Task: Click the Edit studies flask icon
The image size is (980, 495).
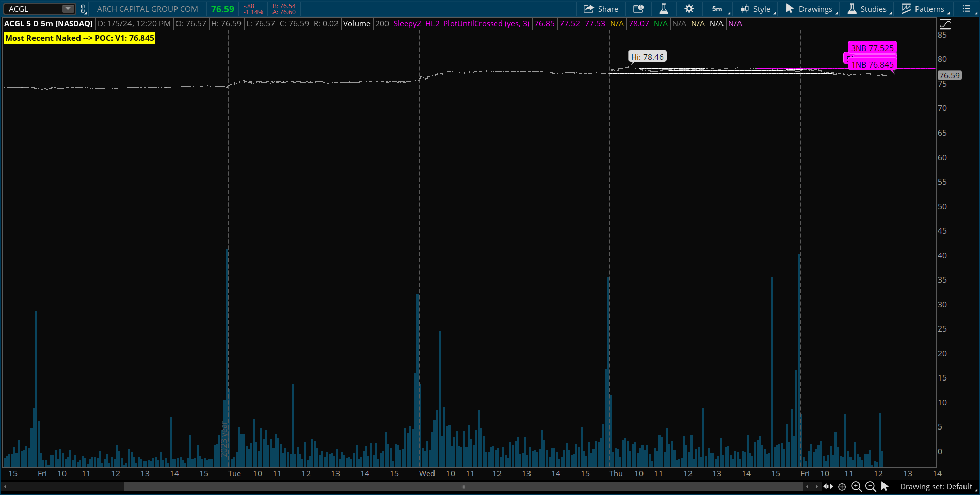Action: click(x=664, y=9)
